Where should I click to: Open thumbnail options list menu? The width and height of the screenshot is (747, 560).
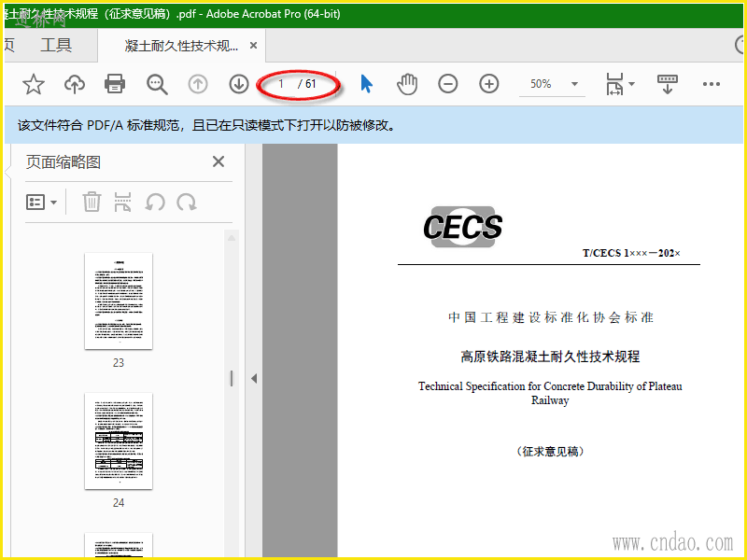(41, 203)
